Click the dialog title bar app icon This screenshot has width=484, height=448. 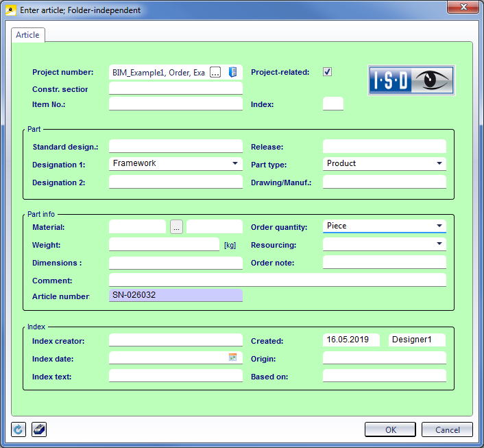(10, 10)
